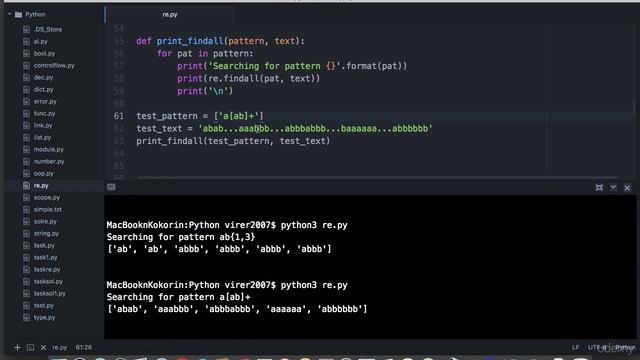Click the 'Searching for pattern {}' print line

[x=292, y=66]
